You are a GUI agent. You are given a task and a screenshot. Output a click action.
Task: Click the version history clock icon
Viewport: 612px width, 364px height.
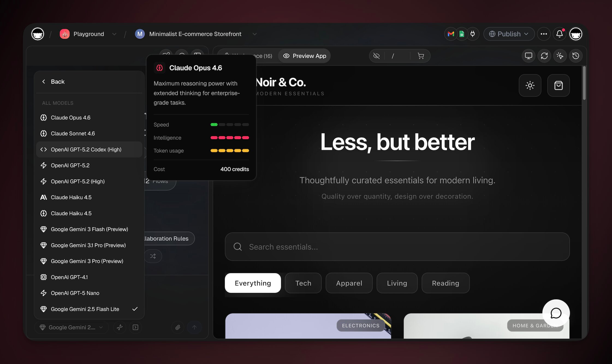coord(576,56)
